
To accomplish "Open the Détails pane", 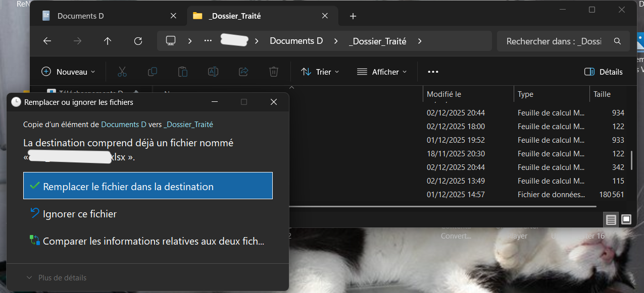I will [x=603, y=72].
